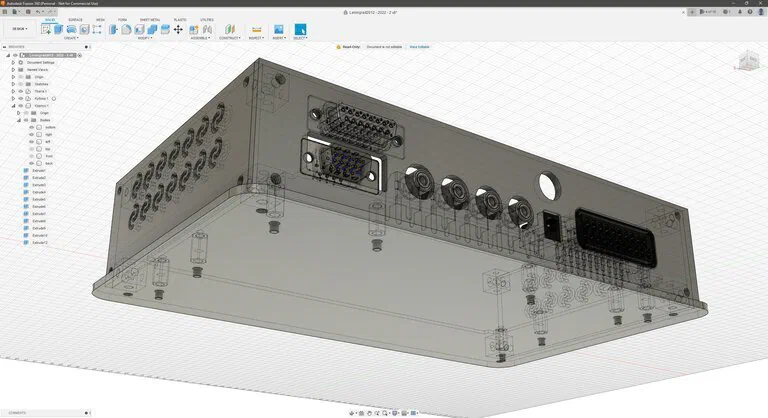
Task: Toggle visibility of the left body
Action: pos(32,142)
